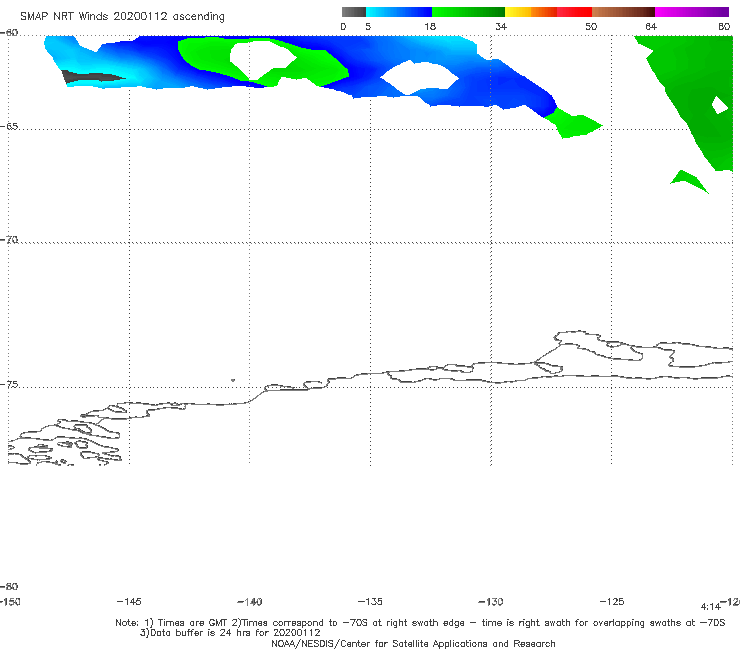Click the '50' color scale label
The width and height of the screenshot is (740, 650).
pos(591,27)
